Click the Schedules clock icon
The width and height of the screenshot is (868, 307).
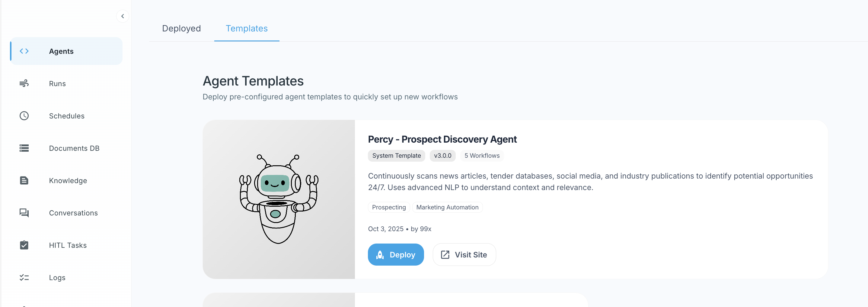click(24, 116)
